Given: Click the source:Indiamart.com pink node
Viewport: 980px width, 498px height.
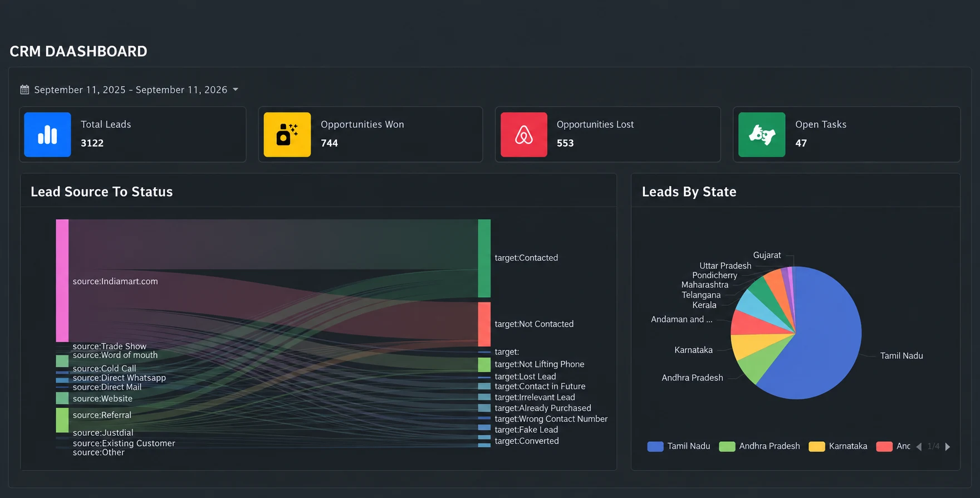Looking at the screenshot, I should point(62,281).
